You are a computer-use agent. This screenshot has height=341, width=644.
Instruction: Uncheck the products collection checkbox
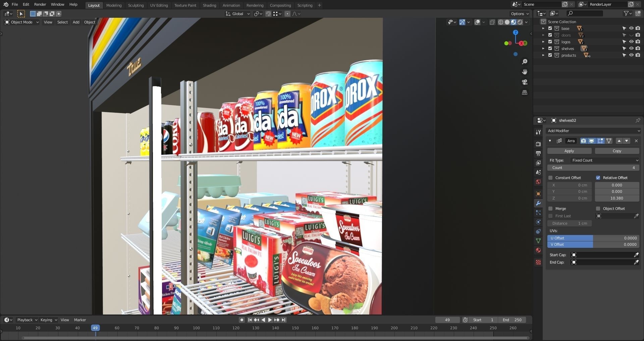(x=550, y=55)
